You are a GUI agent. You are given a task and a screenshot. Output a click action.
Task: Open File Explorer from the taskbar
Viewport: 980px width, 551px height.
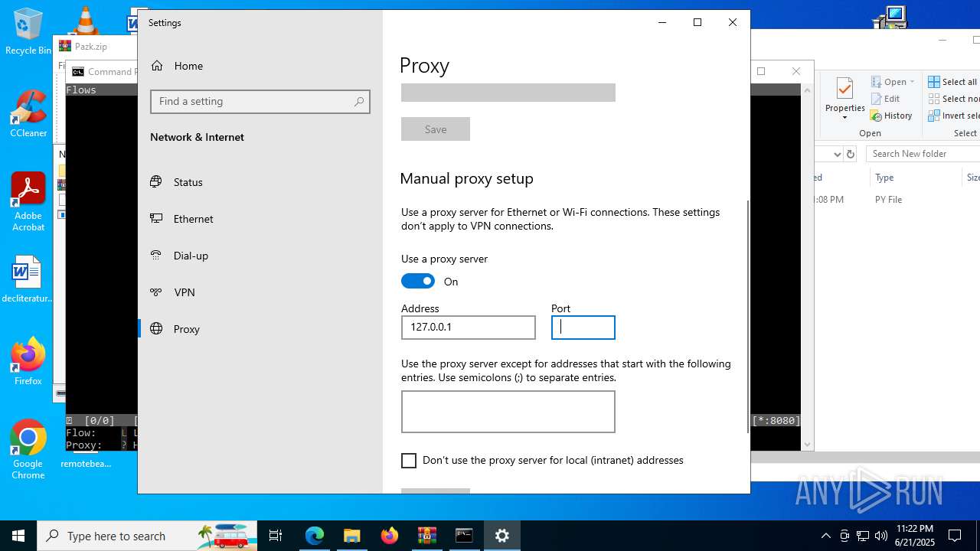[352, 536]
